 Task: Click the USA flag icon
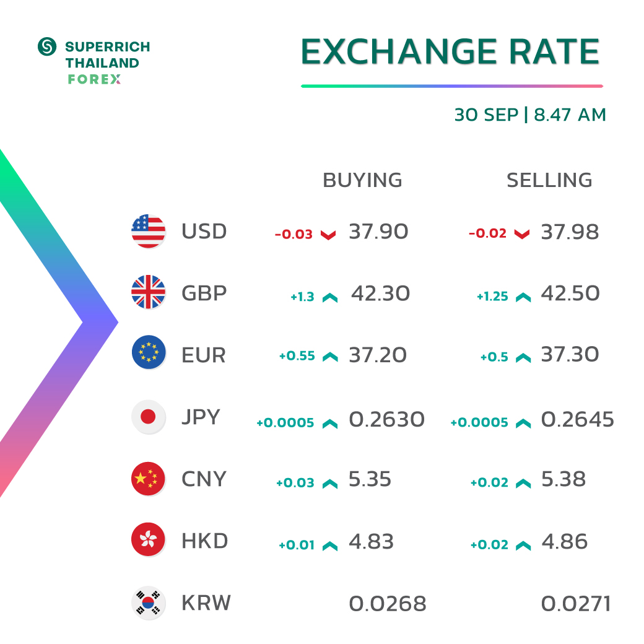click(x=148, y=231)
